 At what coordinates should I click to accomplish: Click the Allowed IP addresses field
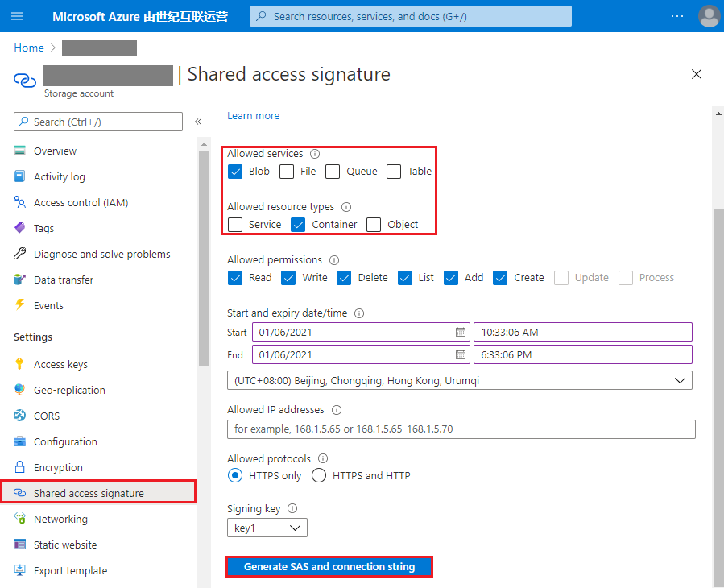click(x=461, y=429)
